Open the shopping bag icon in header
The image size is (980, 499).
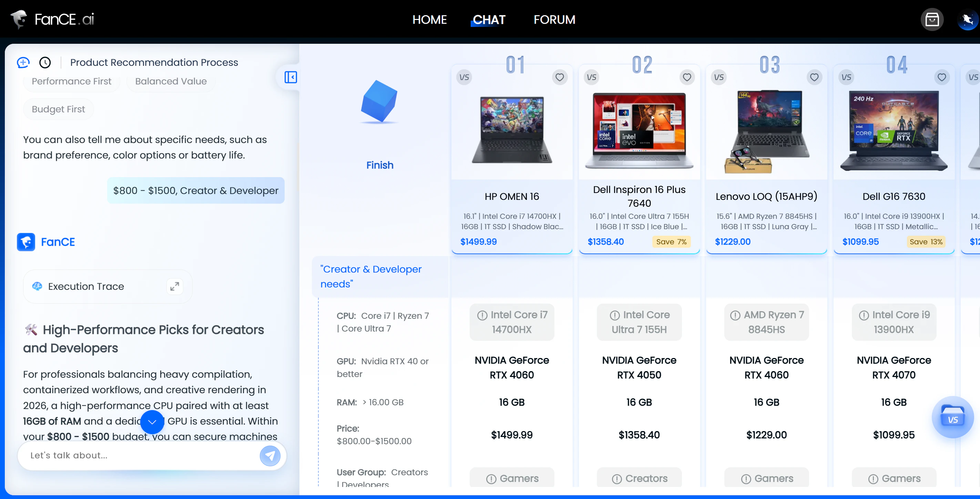pyautogui.click(x=932, y=19)
